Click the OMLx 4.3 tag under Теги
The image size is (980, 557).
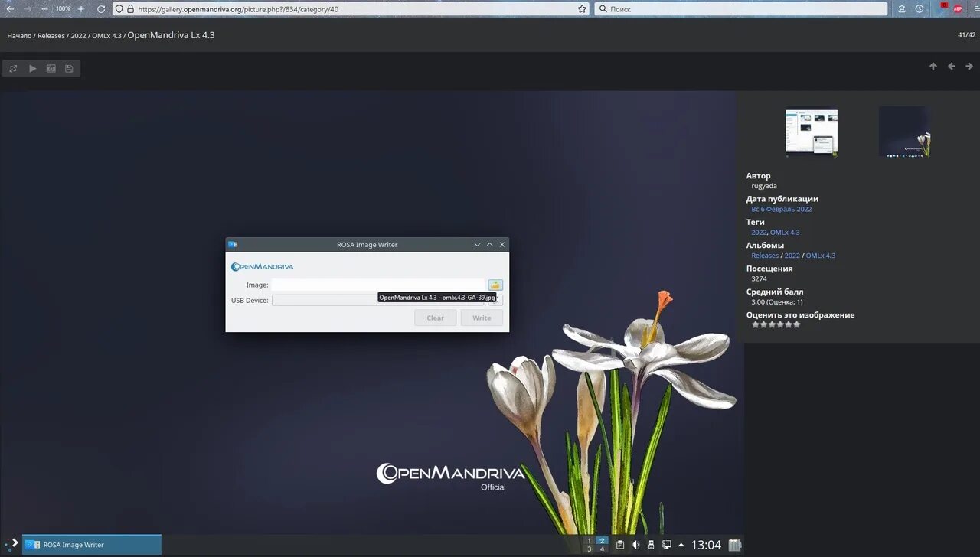coord(785,232)
